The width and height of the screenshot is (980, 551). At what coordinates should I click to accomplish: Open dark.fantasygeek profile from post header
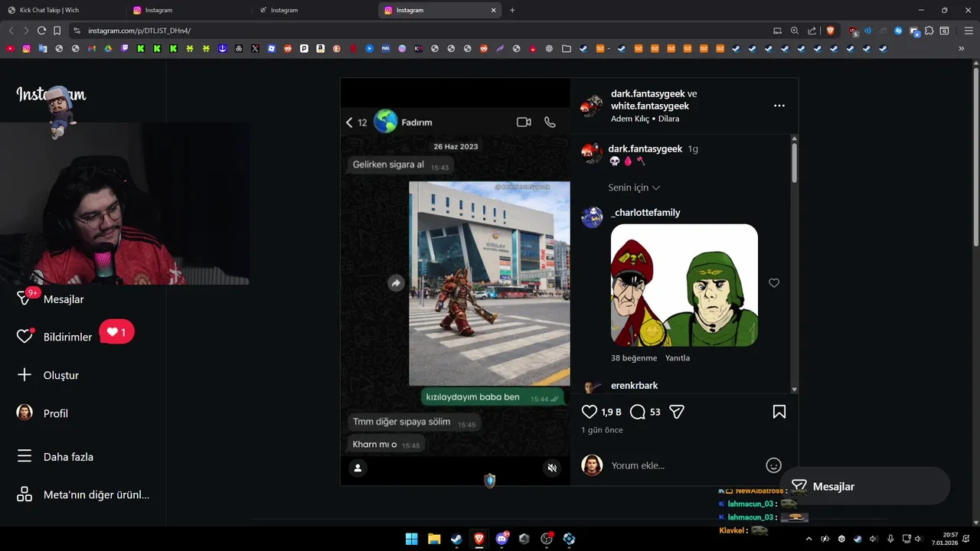648,93
